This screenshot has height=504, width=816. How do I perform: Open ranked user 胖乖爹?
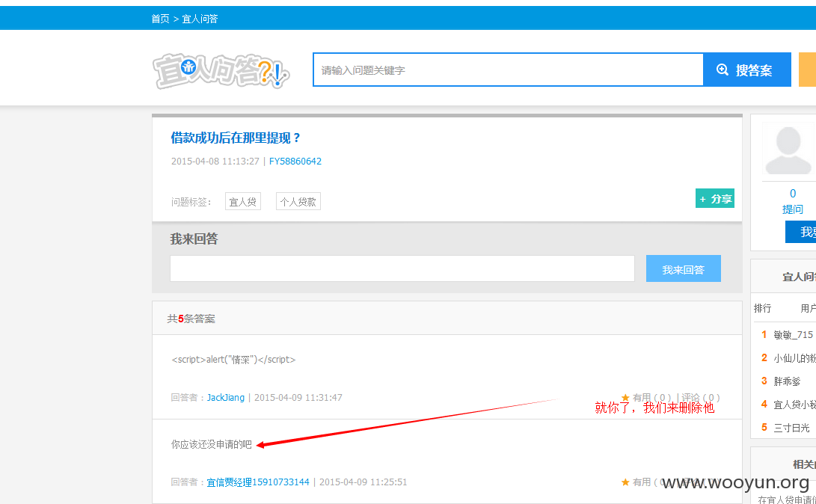pyautogui.click(x=787, y=381)
